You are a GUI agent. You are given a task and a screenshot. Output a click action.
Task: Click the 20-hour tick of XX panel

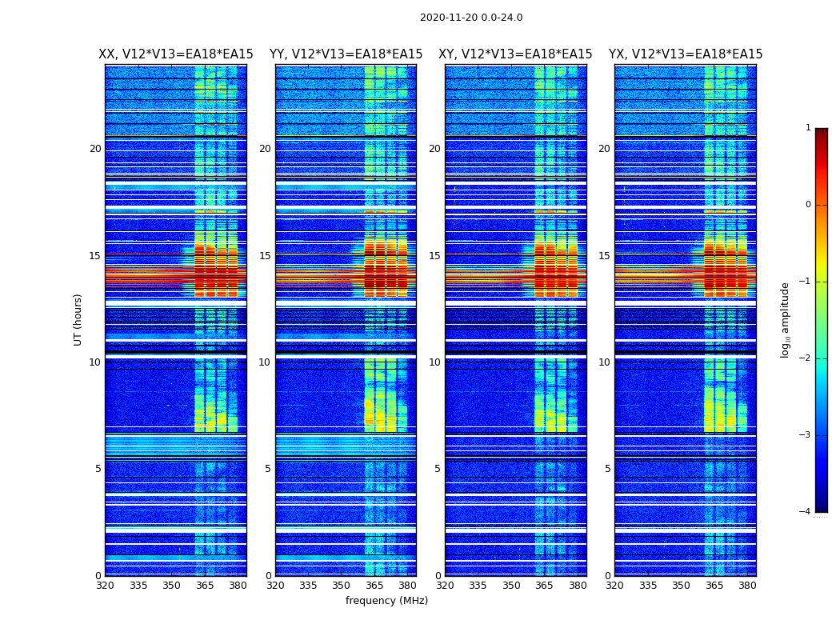95,148
